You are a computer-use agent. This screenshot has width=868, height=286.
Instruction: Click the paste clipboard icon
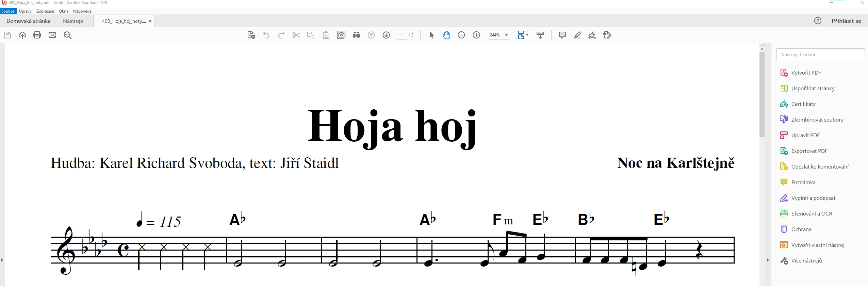326,35
